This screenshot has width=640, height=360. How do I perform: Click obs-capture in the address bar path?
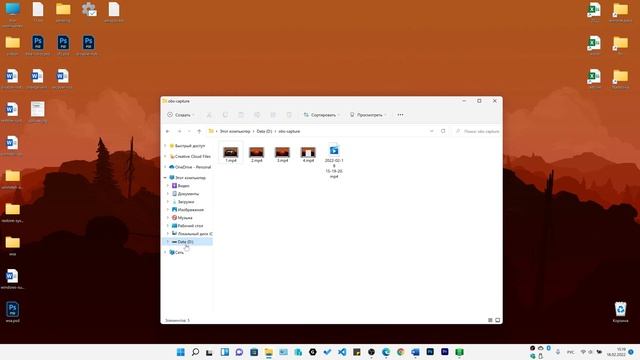click(289, 131)
